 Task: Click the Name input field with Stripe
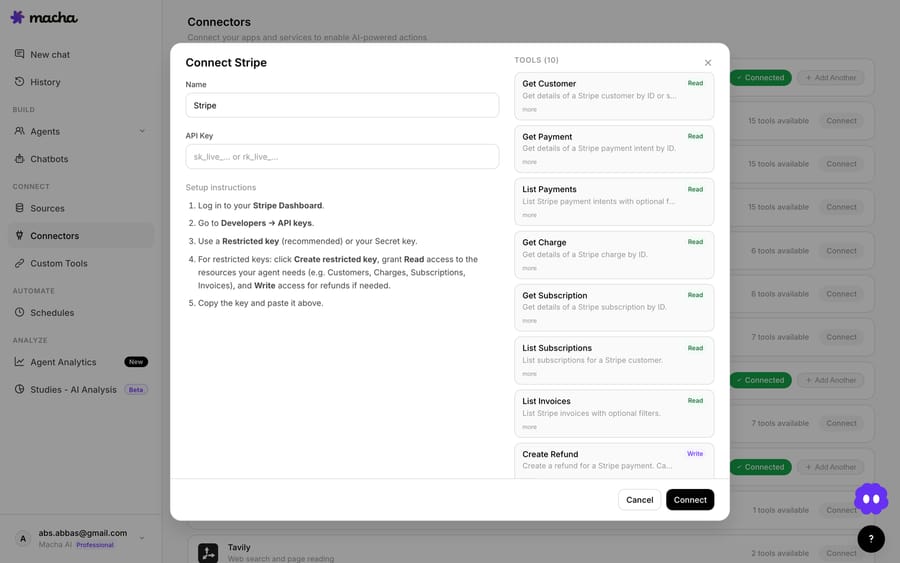pos(342,106)
